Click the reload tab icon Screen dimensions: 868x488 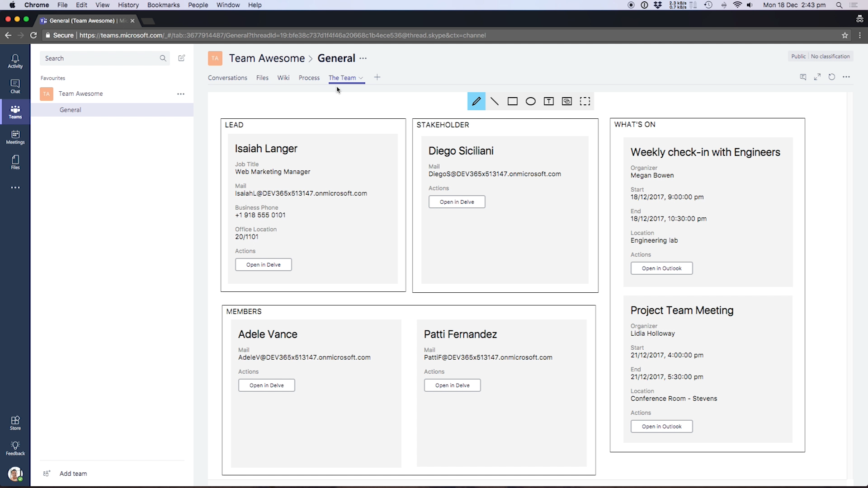pyautogui.click(x=831, y=77)
